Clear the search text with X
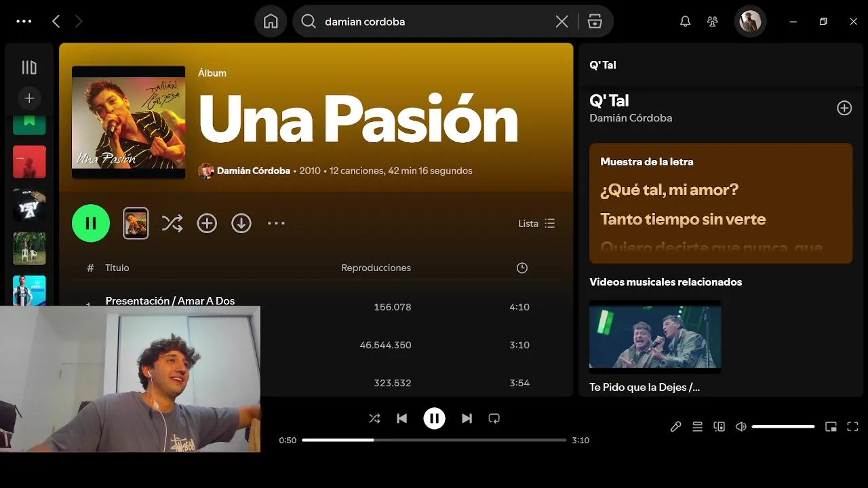This screenshot has width=868, height=488. (x=561, y=22)
